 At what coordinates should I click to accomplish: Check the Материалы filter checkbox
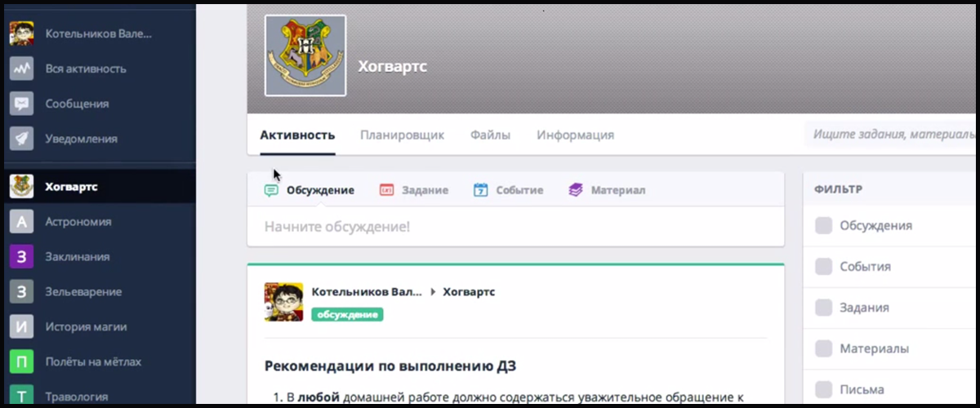pyautogui.click(x=823, y=348)
